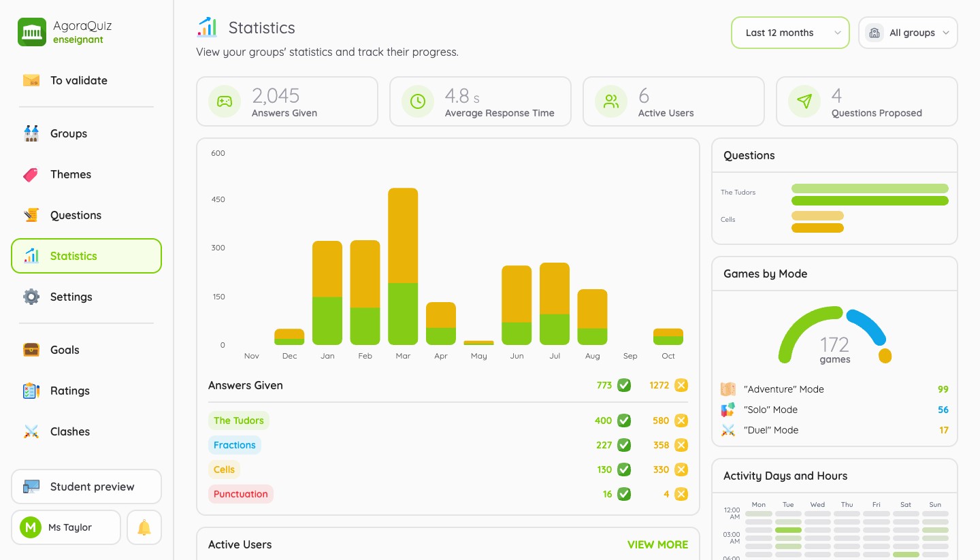Open notifications with the bell icon

(144, 527)
